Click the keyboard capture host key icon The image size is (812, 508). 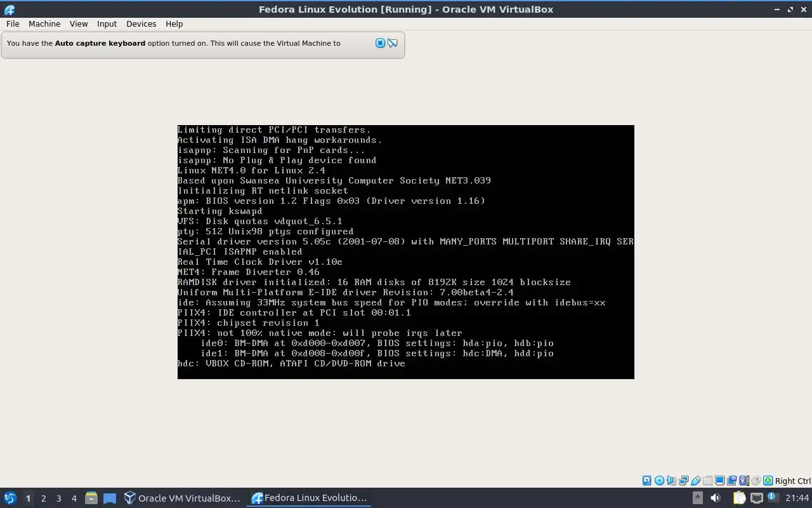pyautogui.click(x=768, y=481)
